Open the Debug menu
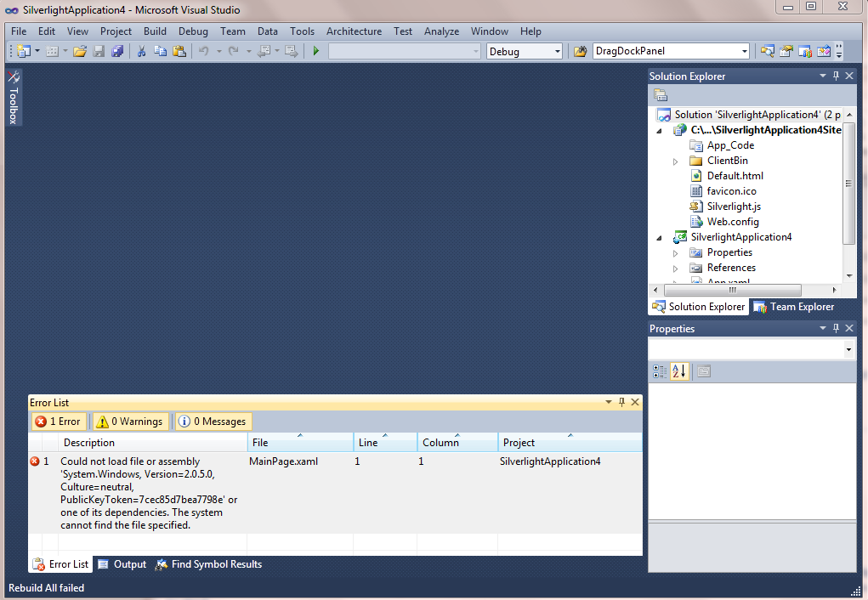Viewport: 868px width, 600px height. click(x=193, y=31)
